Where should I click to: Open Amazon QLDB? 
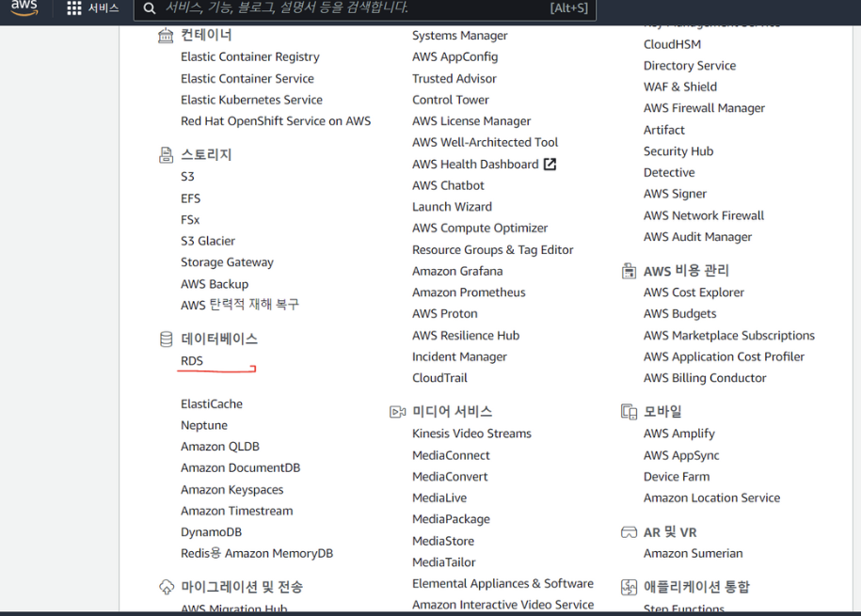tap(219, 447)
